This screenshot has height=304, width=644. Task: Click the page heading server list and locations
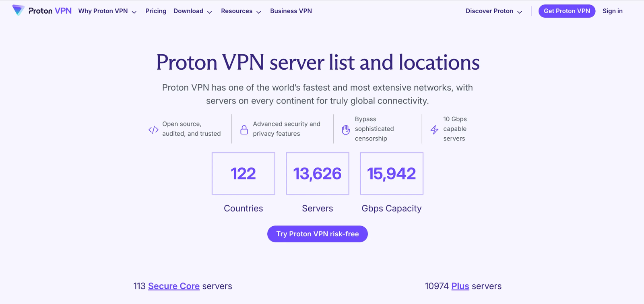click(318, 62)
